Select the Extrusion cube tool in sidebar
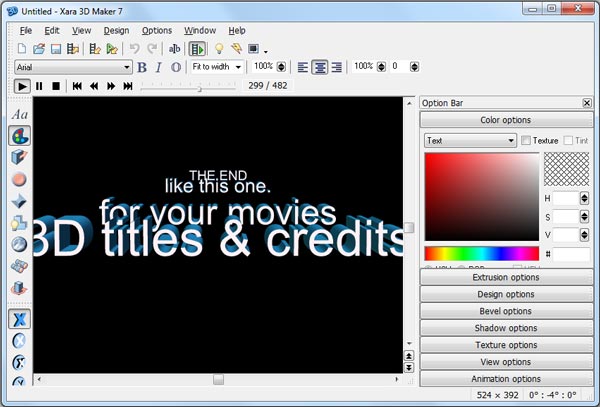Image resolution: width=600 pixels, height=407 pixels. 19,157
